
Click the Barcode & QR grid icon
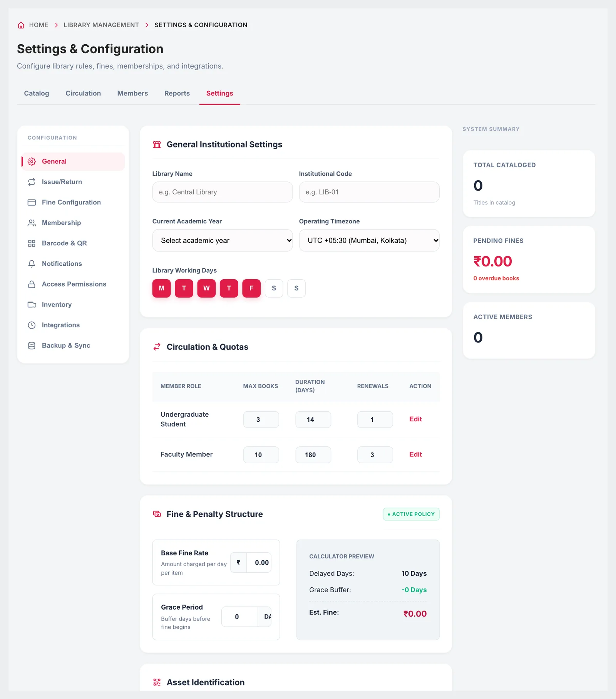click(32, 243)
